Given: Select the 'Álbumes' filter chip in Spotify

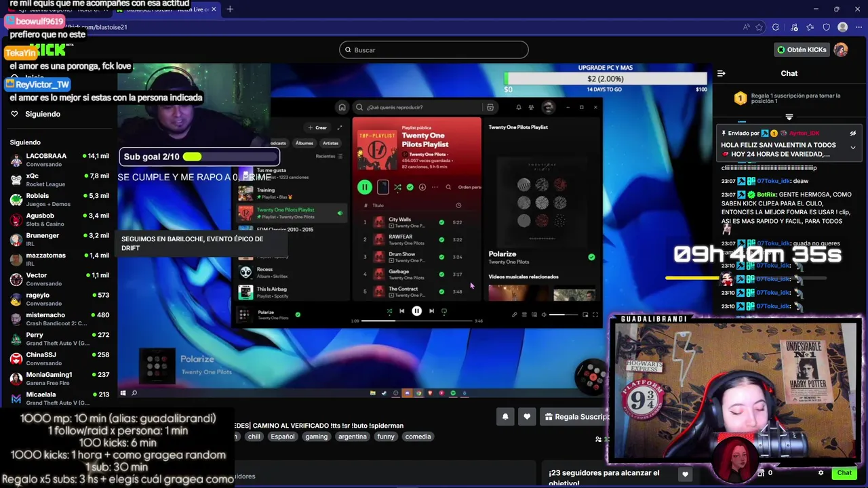Looking at the screenshot, I should 304,143.
